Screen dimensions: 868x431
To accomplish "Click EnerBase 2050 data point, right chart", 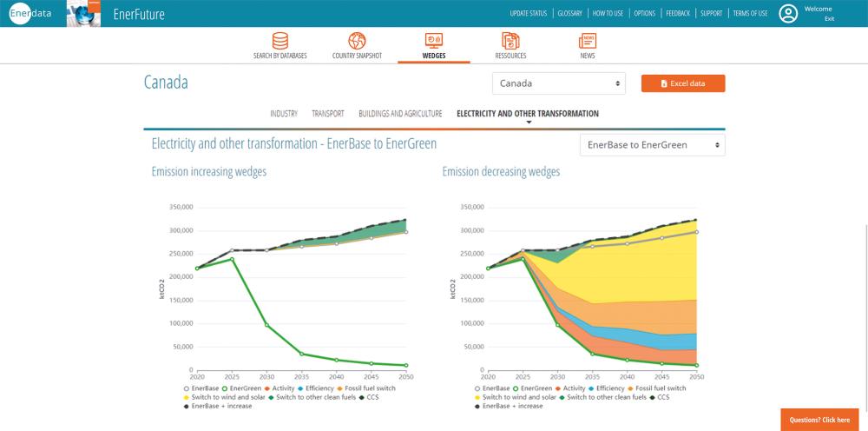I will pos(697,232).
